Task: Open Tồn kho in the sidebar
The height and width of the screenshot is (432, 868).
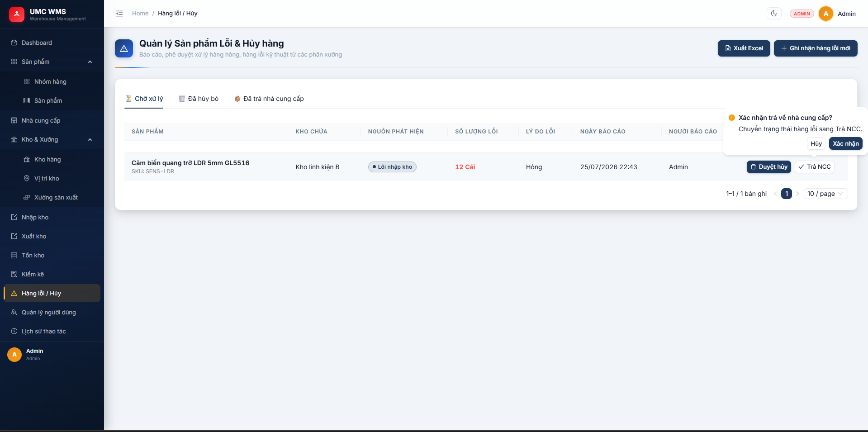Action: coord(52,255)
